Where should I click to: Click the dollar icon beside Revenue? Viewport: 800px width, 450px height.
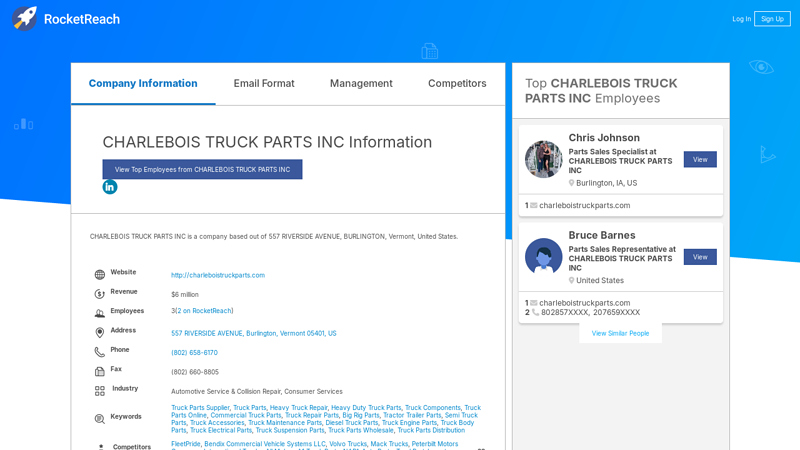[99, 294]
